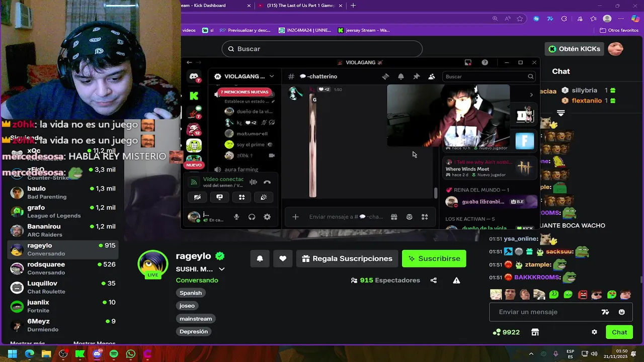Open Discord inbox icon in title bar
The height and width of the screenshot is (362, 644).
pyautogui.click(x=468, y=62)
